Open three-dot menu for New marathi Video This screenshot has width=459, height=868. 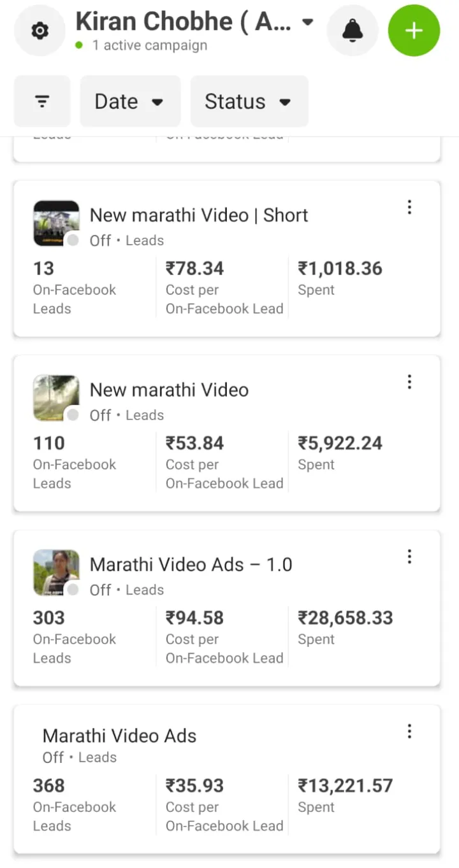point(409,382)
